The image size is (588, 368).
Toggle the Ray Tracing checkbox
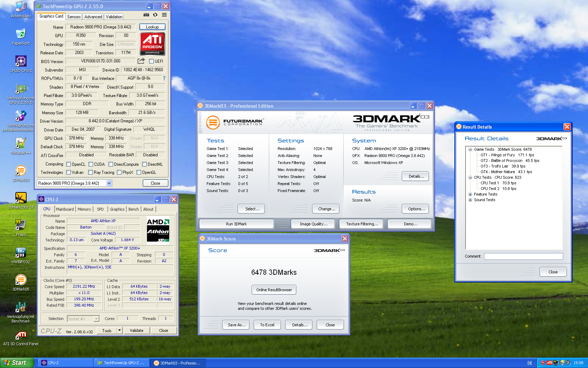[x=90, y=172]
